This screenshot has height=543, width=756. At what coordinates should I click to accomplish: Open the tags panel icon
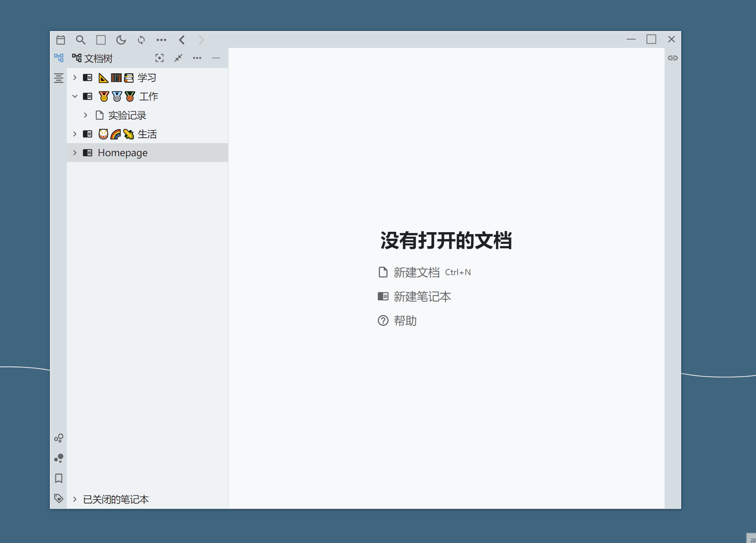pyautogui.click(x=59, y=498)
